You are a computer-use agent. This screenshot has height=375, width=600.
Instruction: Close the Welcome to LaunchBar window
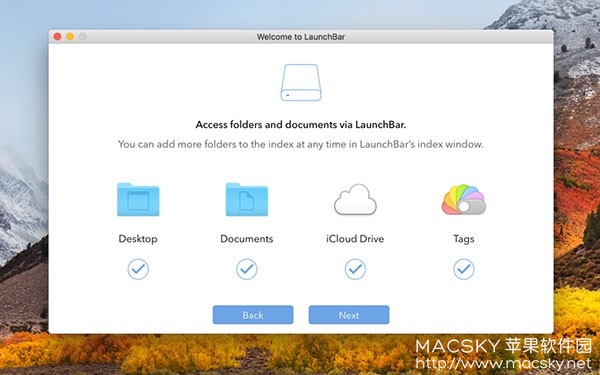(57, 36)
